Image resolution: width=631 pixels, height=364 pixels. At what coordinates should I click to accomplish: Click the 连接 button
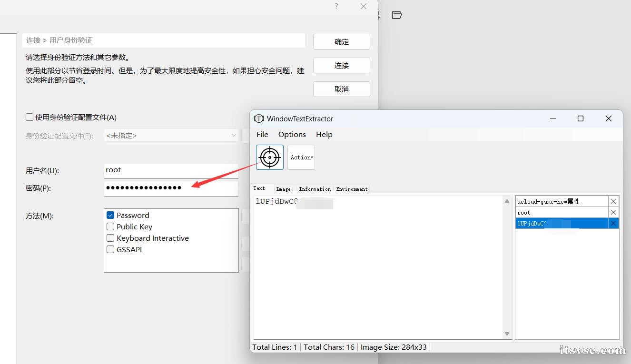point(342,65)
